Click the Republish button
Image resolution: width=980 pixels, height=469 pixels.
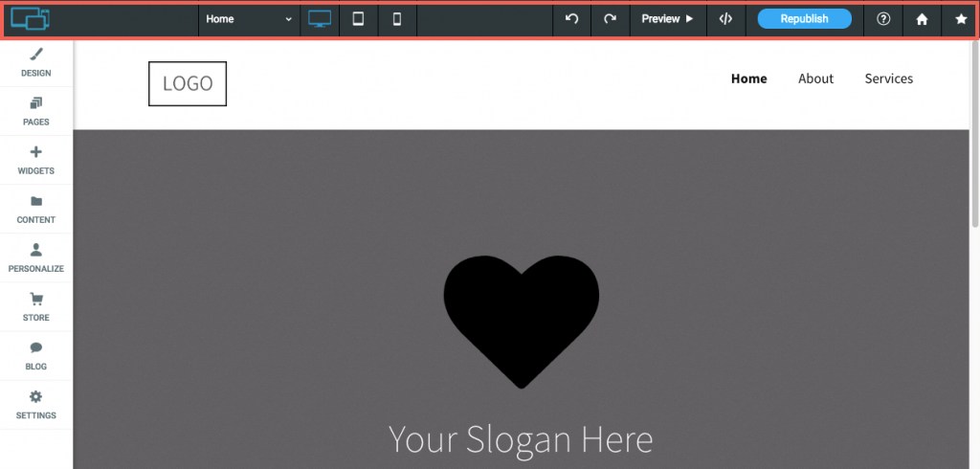pyautogui.click(x=804, y=19)
